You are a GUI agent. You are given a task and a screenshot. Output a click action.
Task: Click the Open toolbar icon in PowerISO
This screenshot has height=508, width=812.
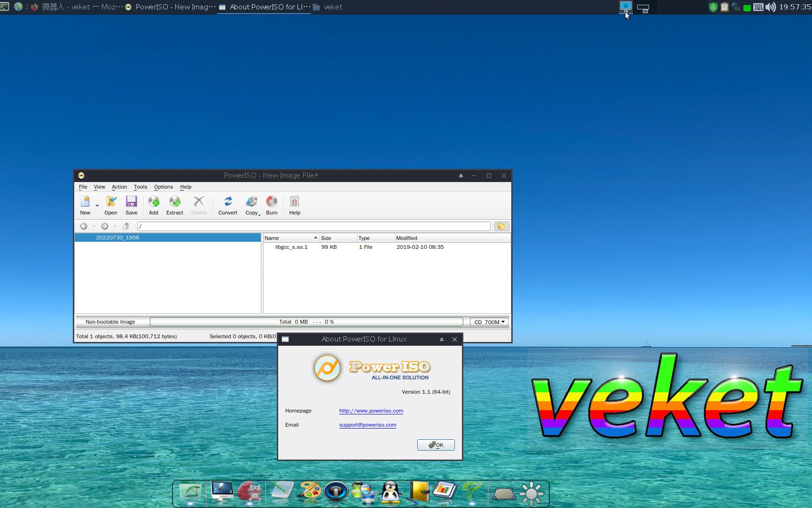click(x=111, y=206)
